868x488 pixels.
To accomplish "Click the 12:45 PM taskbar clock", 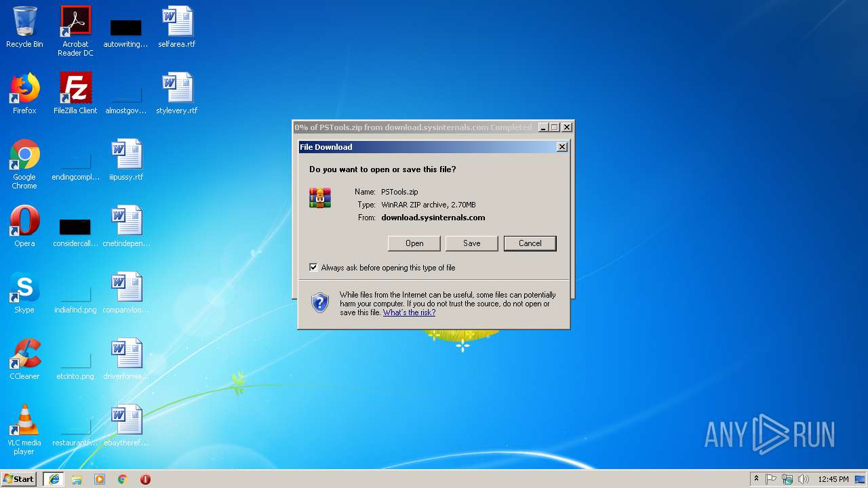I will coord(833,479).
